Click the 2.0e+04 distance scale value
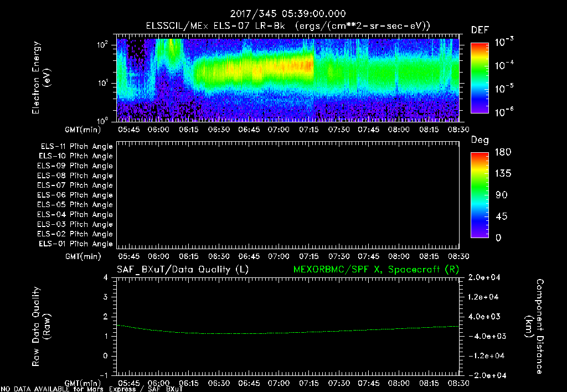 484,277
